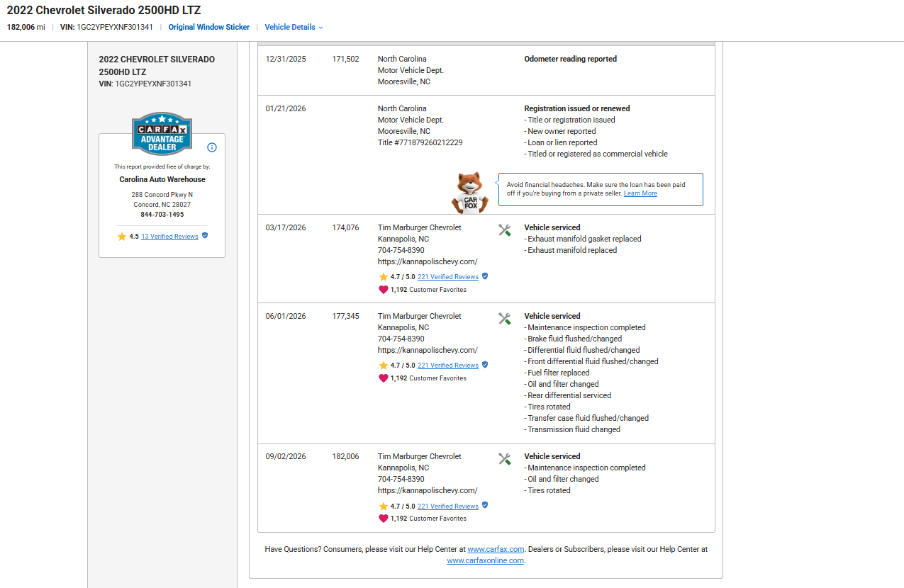Click the 174,076 mileage reading
904x588 pixels.
345,227
